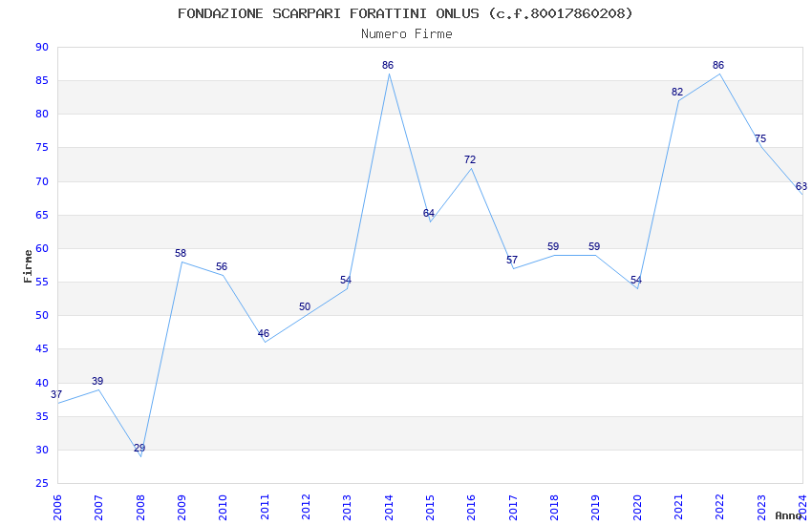Image resolution: width=812 pixels, height=525 pixels.
Task: Click the data label '57' for 2017
Action: point(512,261)
